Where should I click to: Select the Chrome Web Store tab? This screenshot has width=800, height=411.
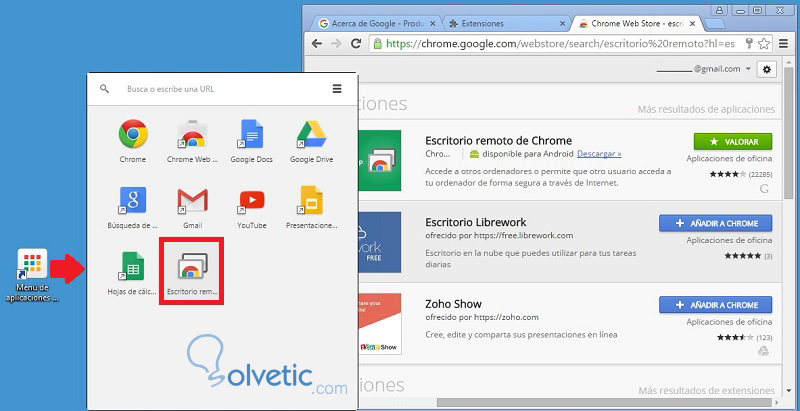637,23
